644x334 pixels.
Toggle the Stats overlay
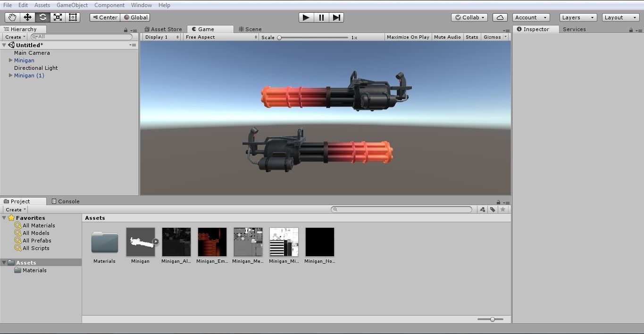472,37
